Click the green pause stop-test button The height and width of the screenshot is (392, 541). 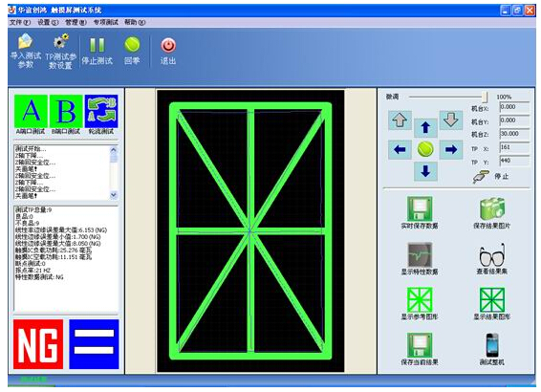pos(97,45)
